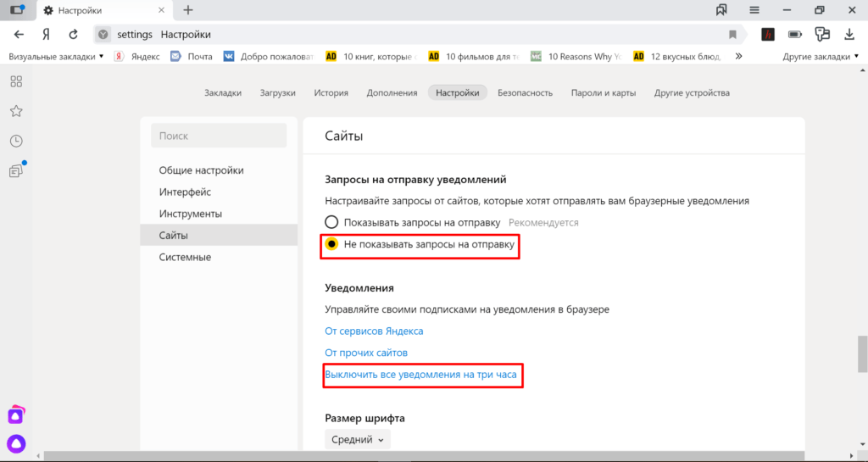Open the 10 Reasons Why bookmark
Image resolution: width=868 pixels, height=462 pixels.
coord(576,57)
